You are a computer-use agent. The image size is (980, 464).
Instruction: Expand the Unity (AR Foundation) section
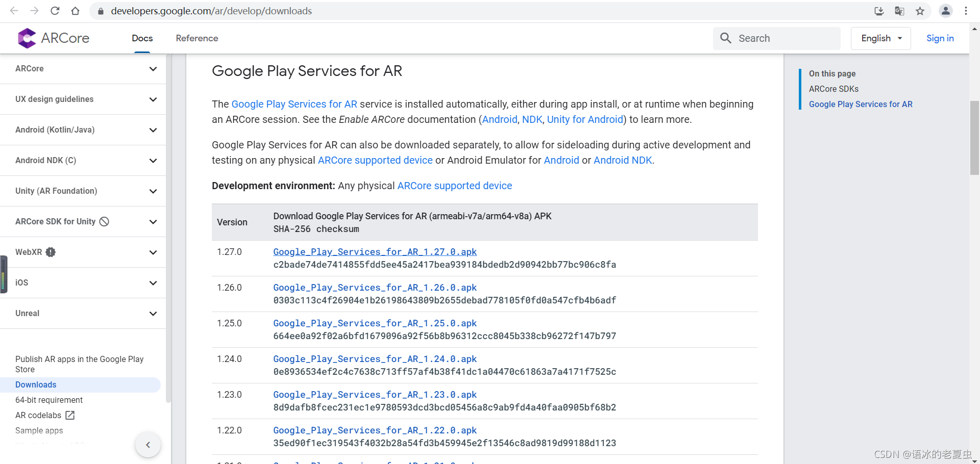[x=153, y=191]
